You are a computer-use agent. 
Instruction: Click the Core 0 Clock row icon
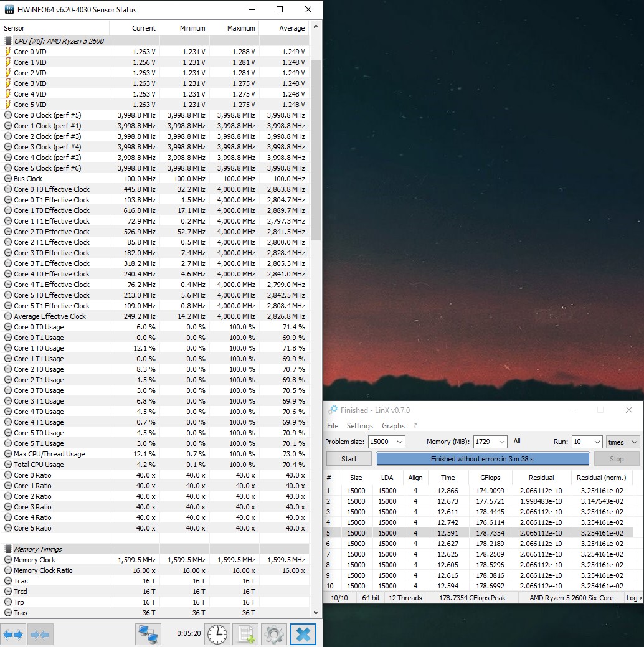pos(8,115)
